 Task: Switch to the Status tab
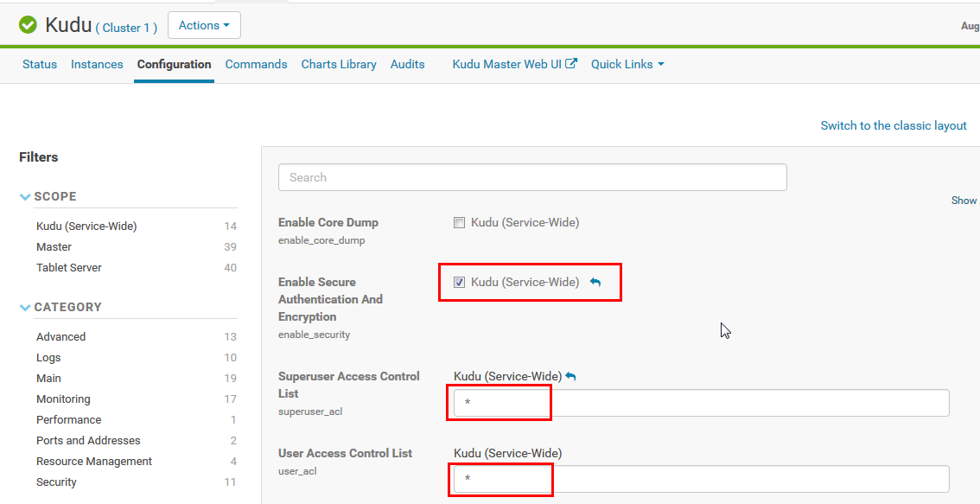point(39,64)
